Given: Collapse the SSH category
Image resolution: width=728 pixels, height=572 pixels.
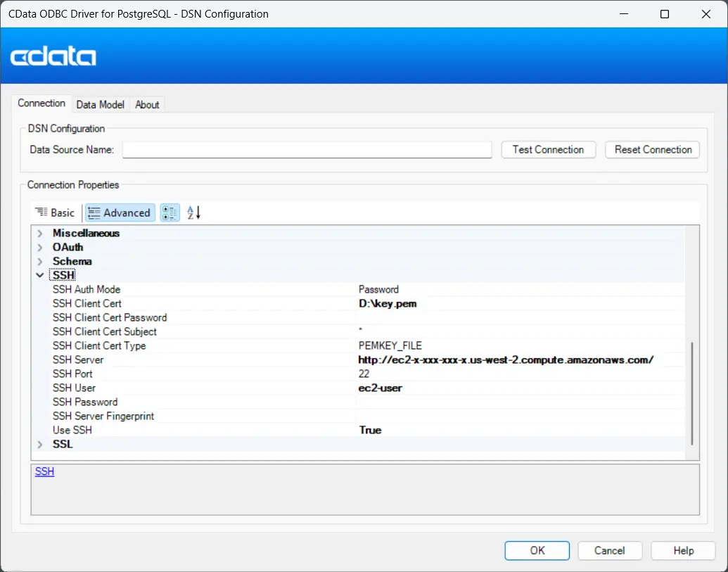Looking at the screenshot, I should click(40, 275).
